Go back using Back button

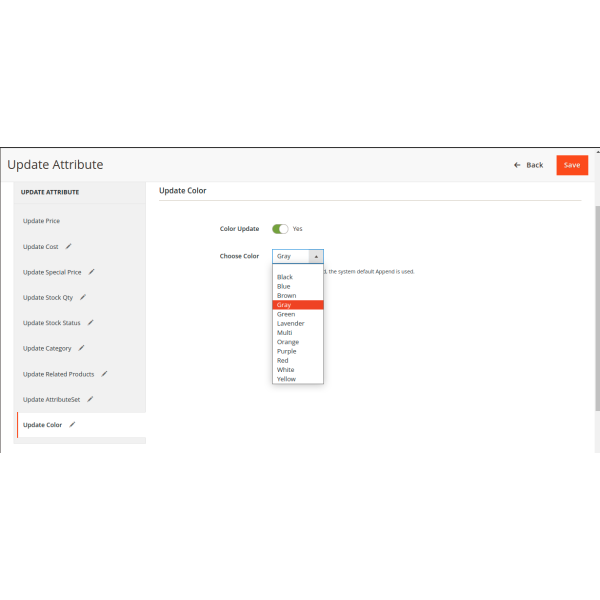pyautogui.click(x=529, y=165)
